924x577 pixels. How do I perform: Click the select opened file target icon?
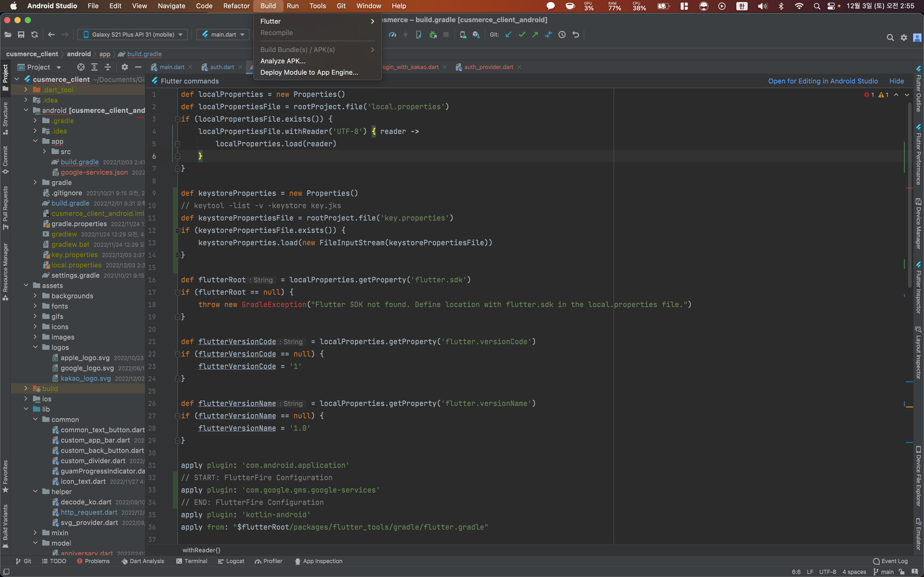pos(80,67)
